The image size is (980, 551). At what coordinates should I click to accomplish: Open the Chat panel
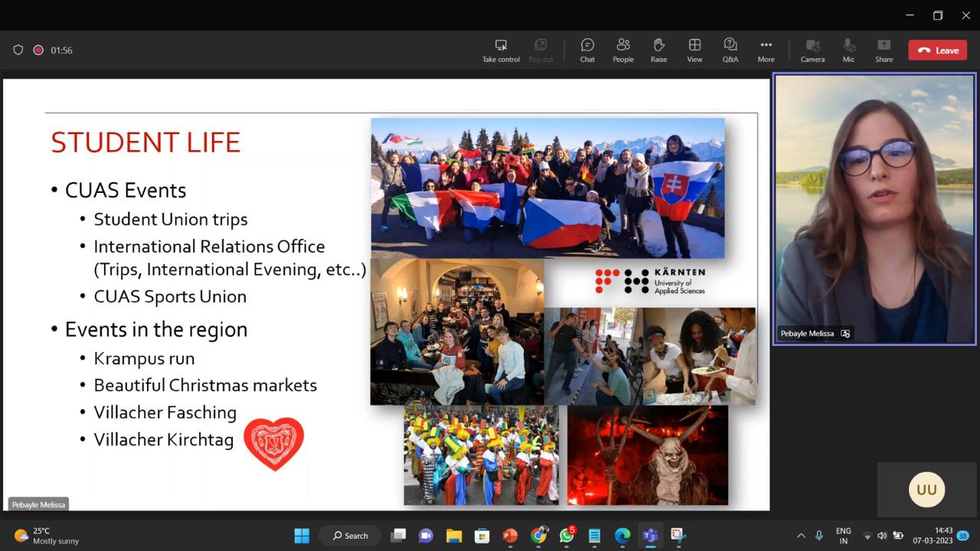587,51
